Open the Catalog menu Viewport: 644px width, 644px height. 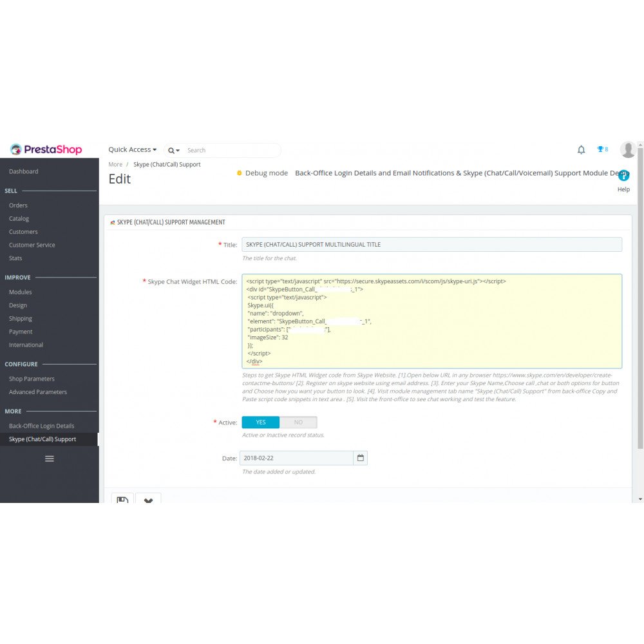point(19,218)
